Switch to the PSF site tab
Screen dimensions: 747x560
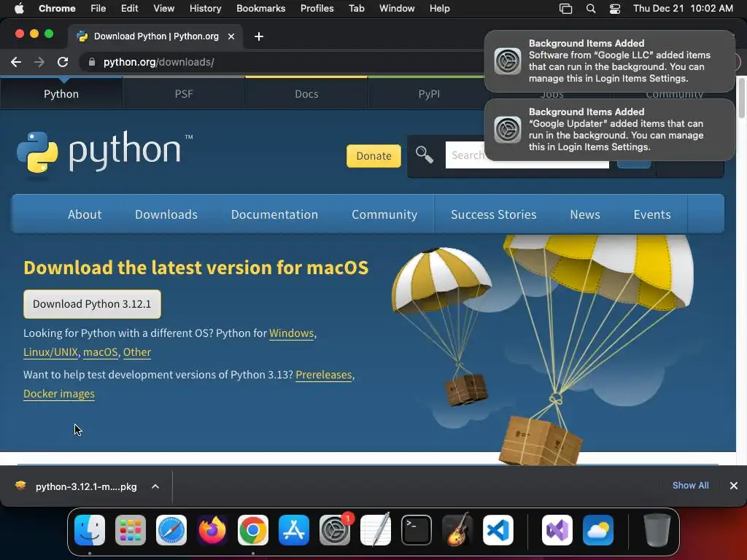tap(184, 94)
